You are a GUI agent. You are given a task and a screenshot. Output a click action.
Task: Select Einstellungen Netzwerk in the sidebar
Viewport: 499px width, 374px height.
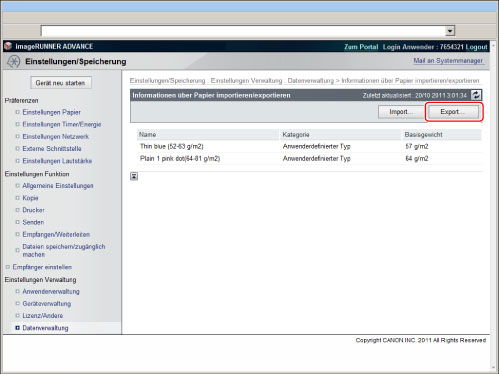pyautogui.click(x=56, y=136)
